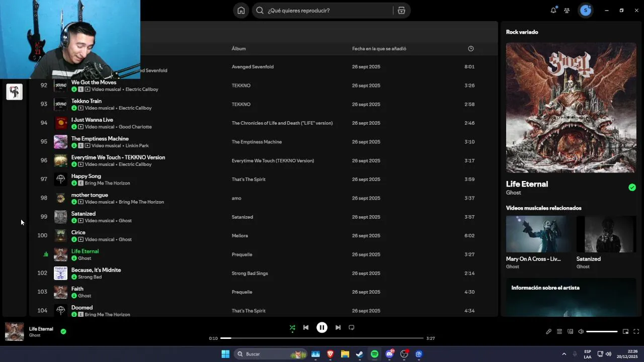644x362 pixels.
Task: Open Rock variado playlist header
Action: tap(522, 32)
